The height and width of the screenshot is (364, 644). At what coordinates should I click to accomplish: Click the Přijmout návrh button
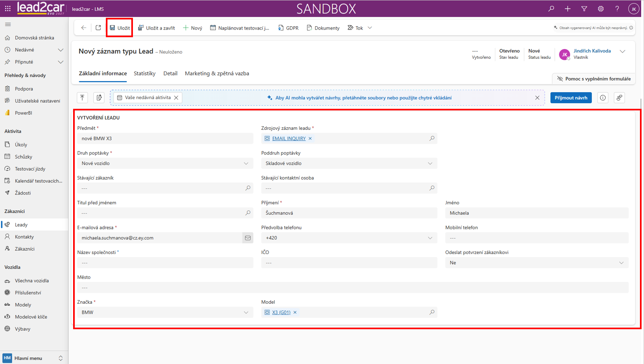(571, 98)
